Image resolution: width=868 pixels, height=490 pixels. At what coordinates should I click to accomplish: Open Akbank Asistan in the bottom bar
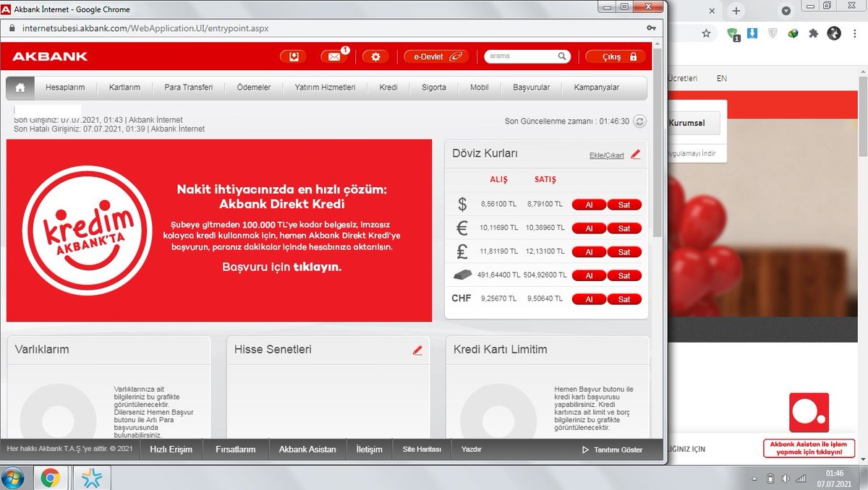(x=307, y=449)
